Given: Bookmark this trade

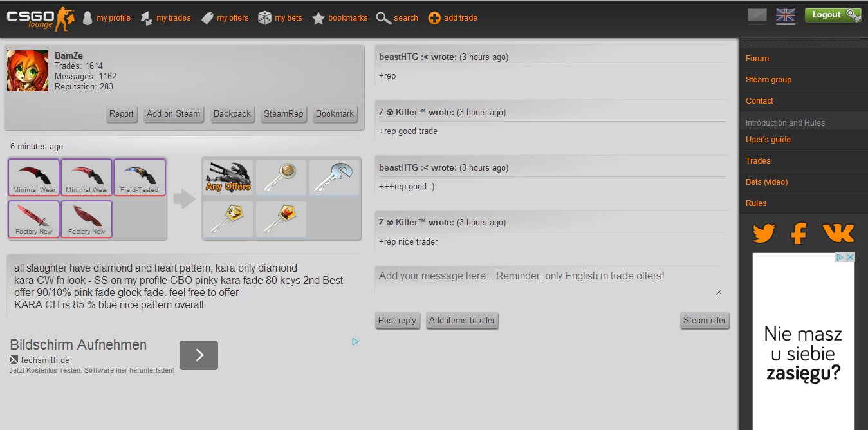Looking at the screenshot, I should point(335,114).
